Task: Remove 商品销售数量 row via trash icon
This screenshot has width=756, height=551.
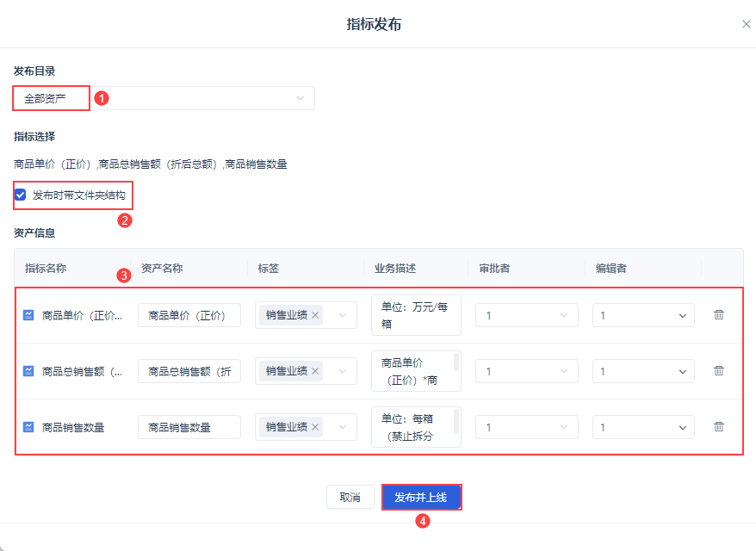Action: coord(719,427)
